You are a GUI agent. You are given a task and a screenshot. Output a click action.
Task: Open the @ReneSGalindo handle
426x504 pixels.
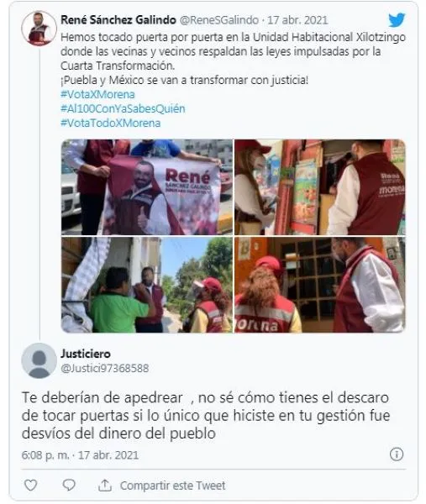219,20
